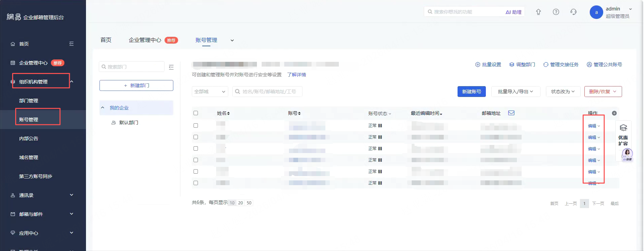Image resolution: width=644 pixels, height=251 pixels.
Task: Switch to the 首页 top tab
Action: click(x=106, y=40)
